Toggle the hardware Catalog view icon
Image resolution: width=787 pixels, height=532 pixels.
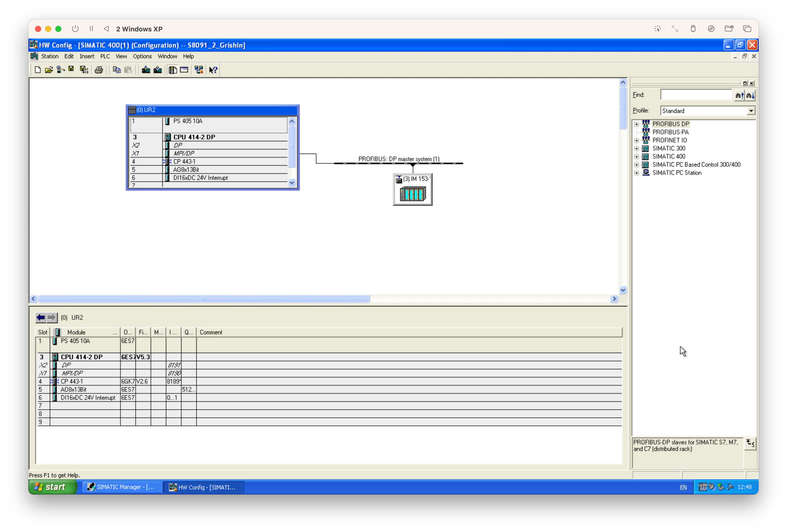(x=173, y=70)
